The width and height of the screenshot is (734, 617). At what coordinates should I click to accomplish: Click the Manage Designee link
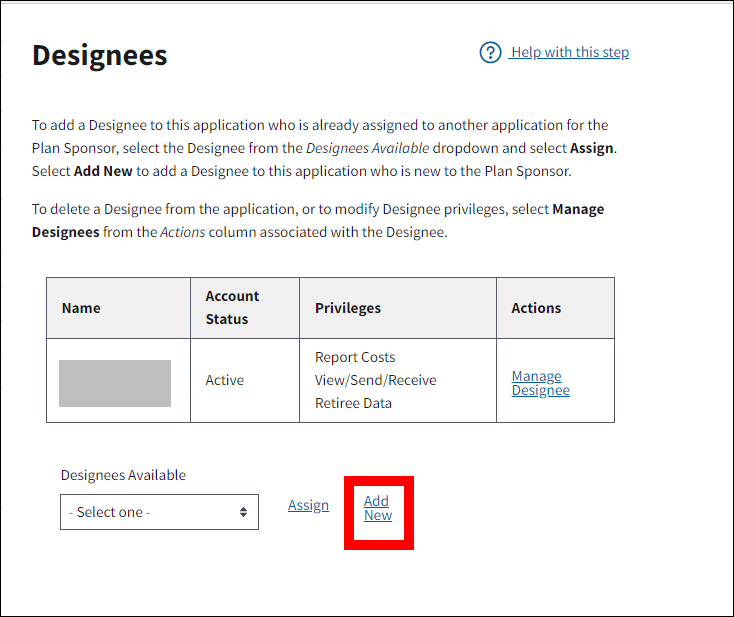[540, 383]
